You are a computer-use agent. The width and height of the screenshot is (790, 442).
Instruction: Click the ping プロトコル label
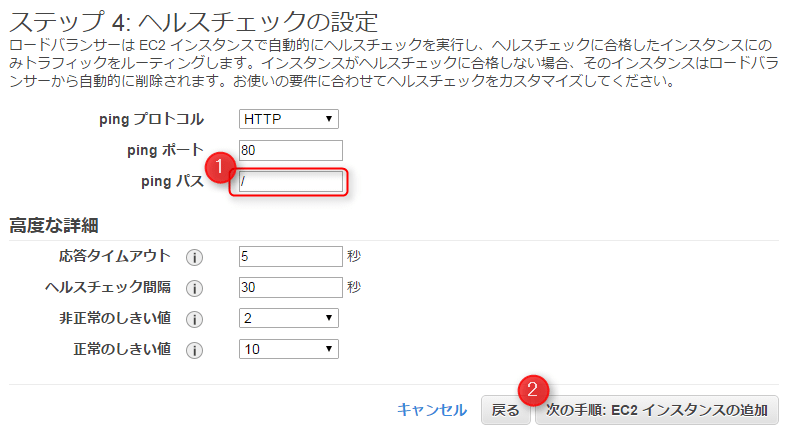click(151, 120)
